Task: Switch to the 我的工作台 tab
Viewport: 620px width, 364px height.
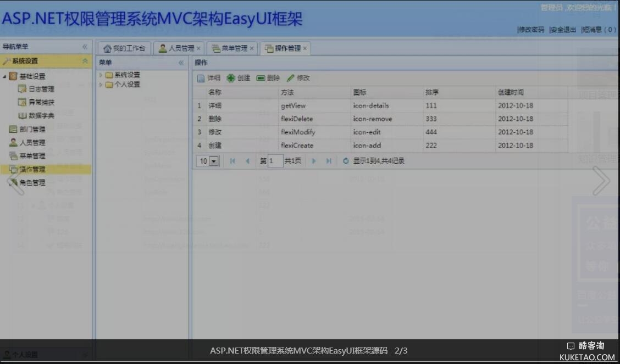Action: pyautogui.click(x=124, y=48)
